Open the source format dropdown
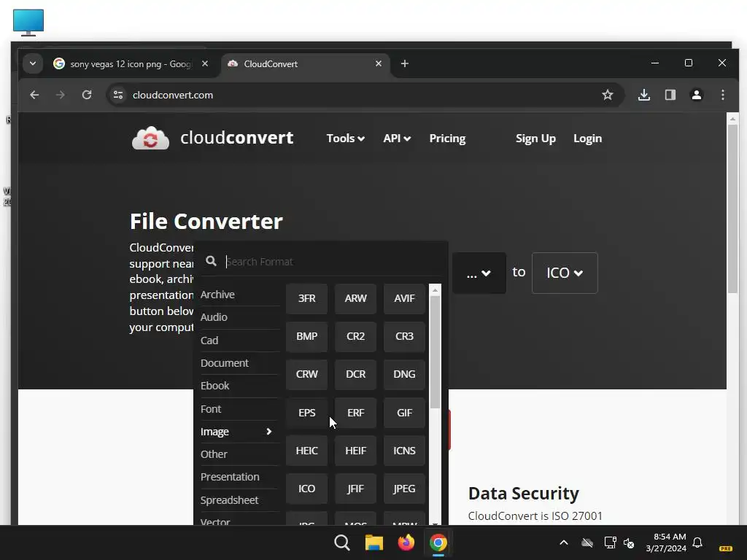The height and width of the screenshot is (560, 747). coord(479,273)
